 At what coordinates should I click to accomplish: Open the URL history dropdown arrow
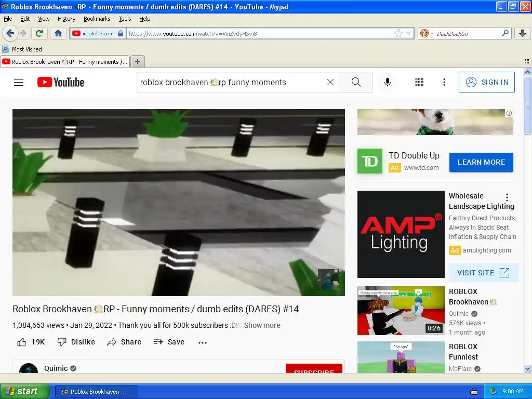(408, 33)
